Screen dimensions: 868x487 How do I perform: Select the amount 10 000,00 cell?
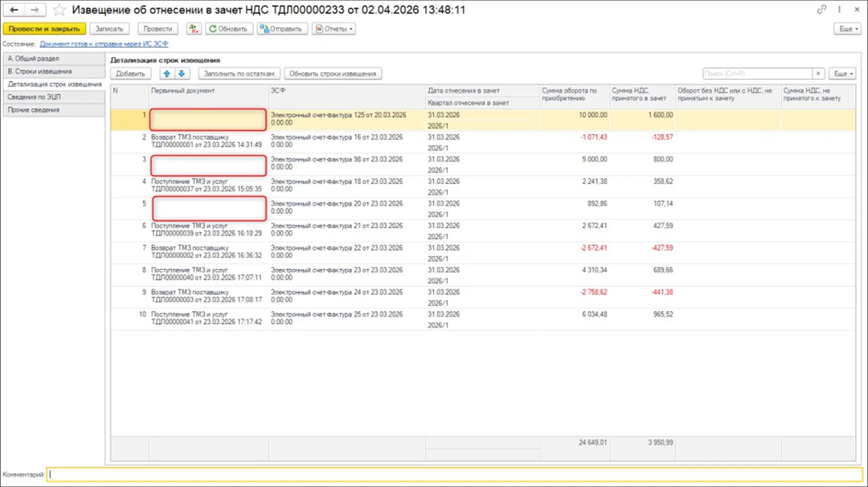tap(575, 119)
